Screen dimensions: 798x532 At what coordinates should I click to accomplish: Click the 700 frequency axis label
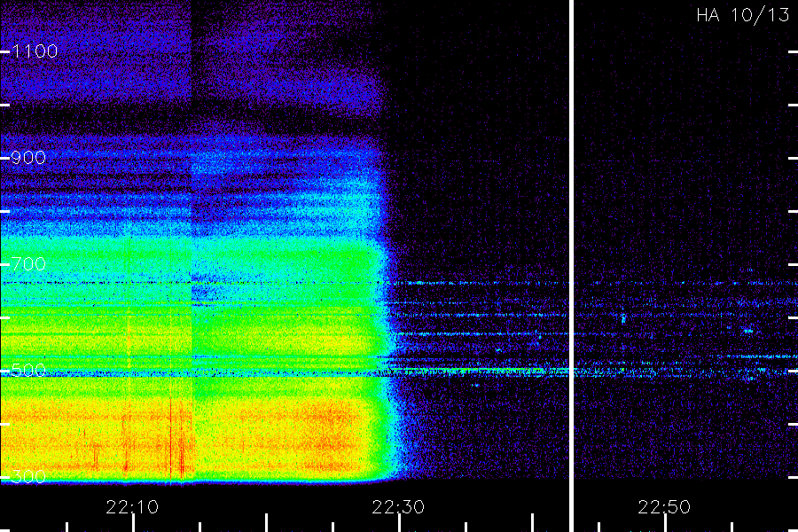click(28, 263)
